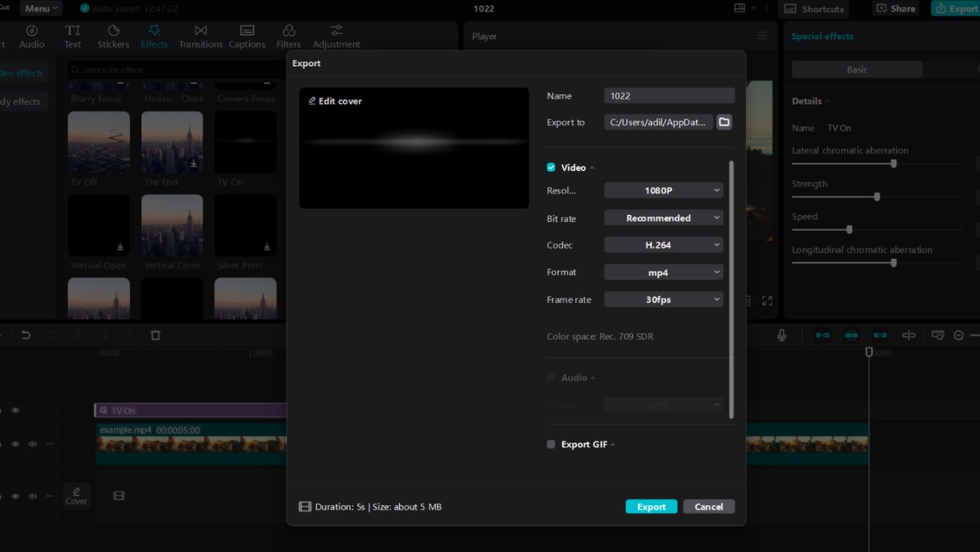
Task: Click the timeline zoom out icon
Action: (x=958, y=335)
